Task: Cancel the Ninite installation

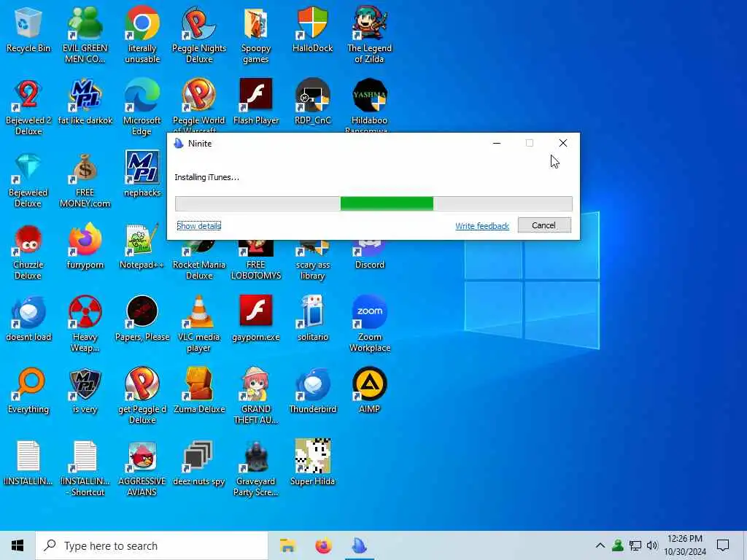Action: coord(544,225)
